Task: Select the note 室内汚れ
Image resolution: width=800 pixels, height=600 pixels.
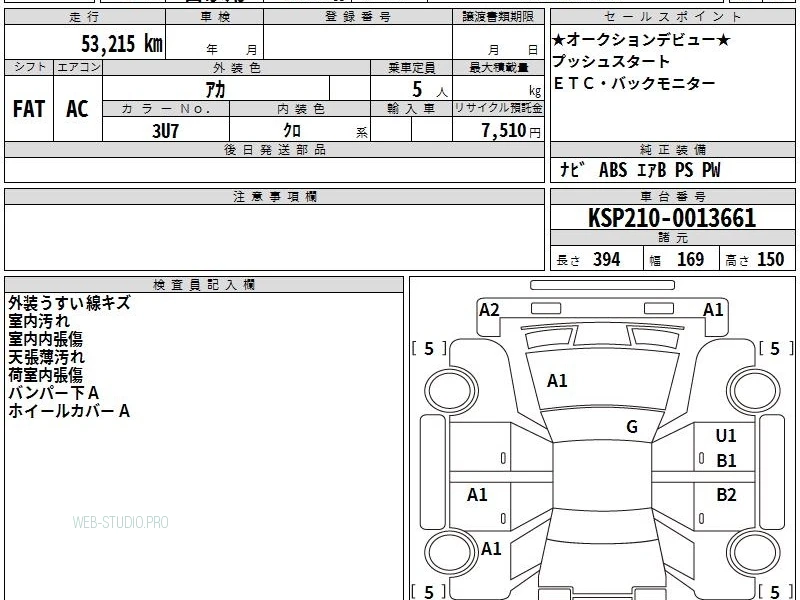Action: point(39,321)
